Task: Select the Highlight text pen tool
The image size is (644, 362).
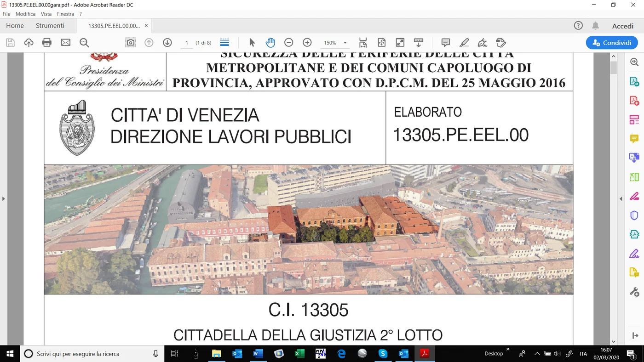Action: coord(464,43)
